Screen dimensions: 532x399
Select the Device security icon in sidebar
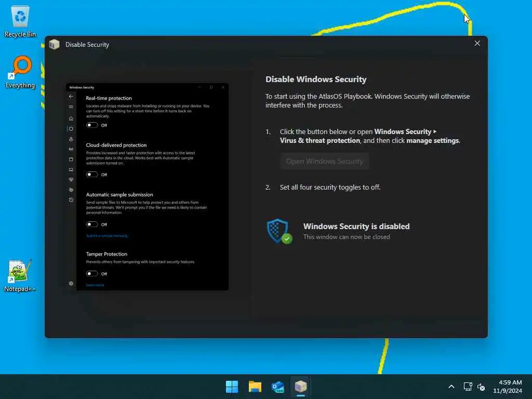[x=71, y=169]
